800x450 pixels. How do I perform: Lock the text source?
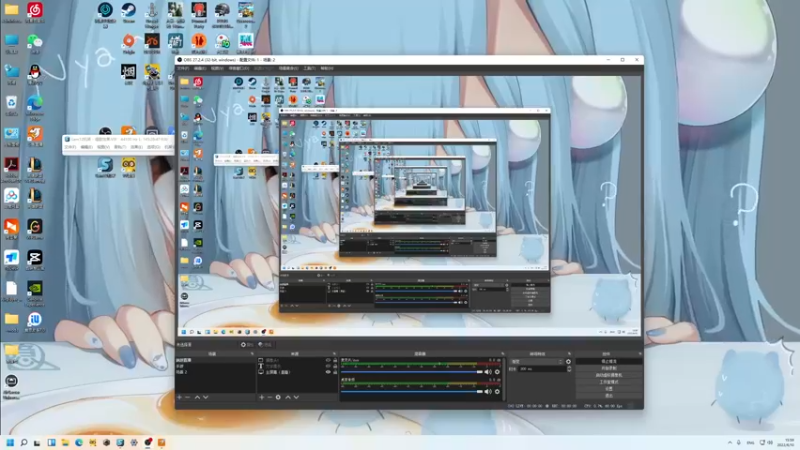335,366
